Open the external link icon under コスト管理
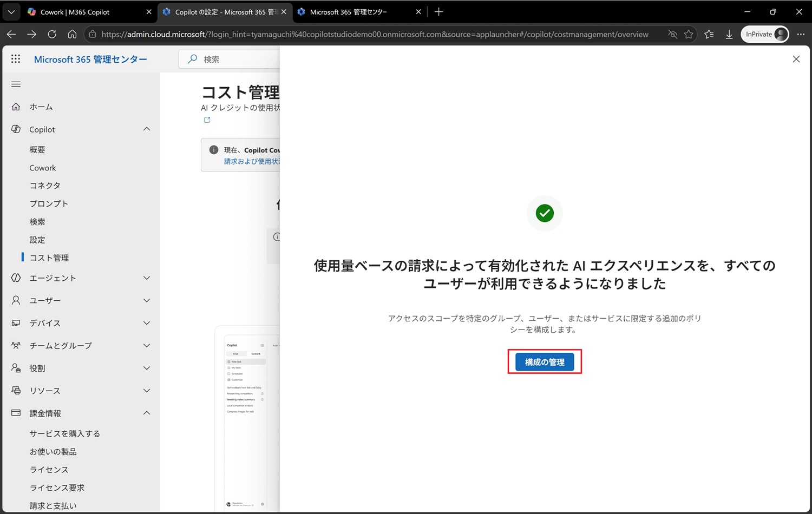Screen dimensions: 812x514 coord(207,120)
